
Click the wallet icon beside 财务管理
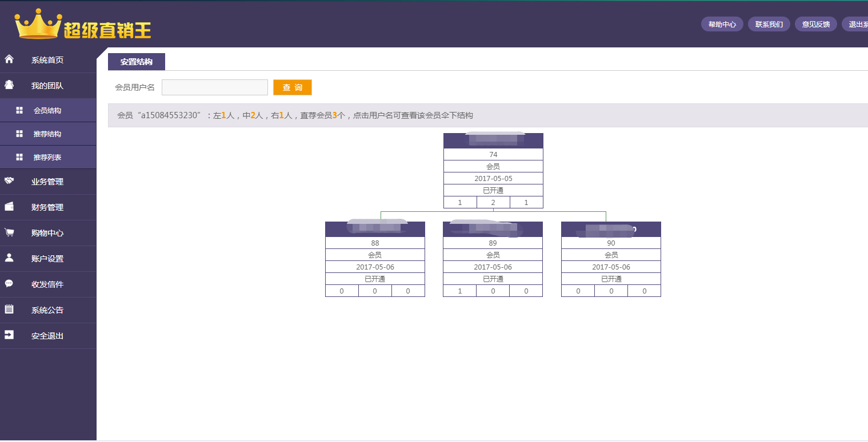9,207
